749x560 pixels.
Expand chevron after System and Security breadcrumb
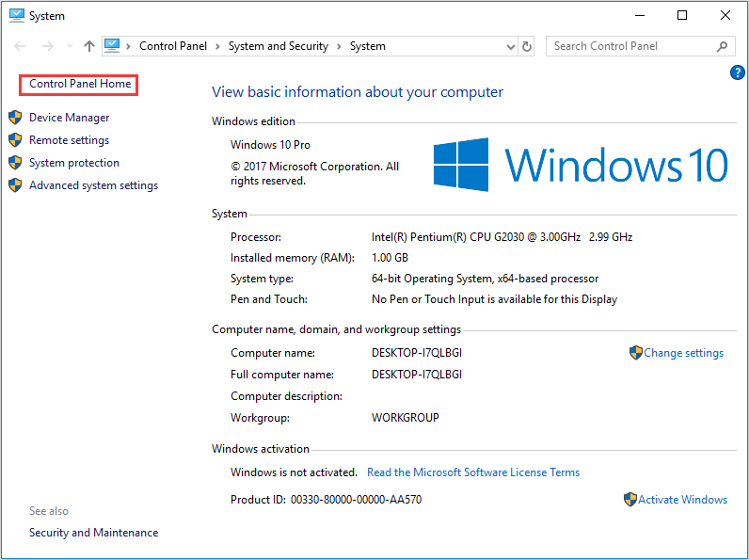point(339,46)
